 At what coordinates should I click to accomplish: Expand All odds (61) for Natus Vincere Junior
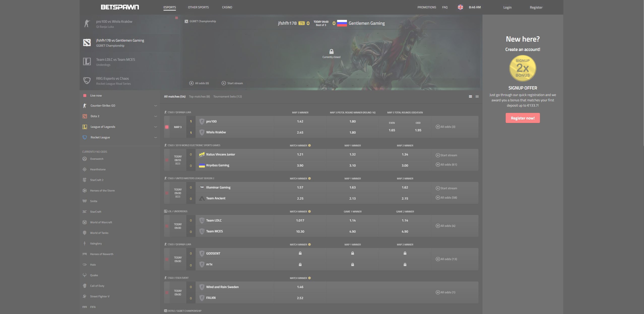pos(446,165)
